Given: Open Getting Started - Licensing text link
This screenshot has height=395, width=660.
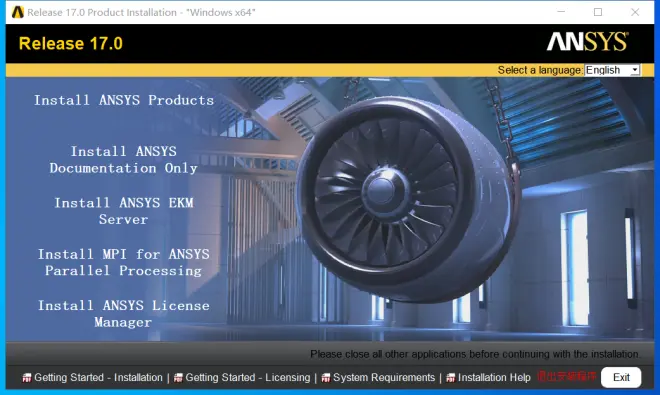Looking at the screenshot, I should (x=248, y=378).
